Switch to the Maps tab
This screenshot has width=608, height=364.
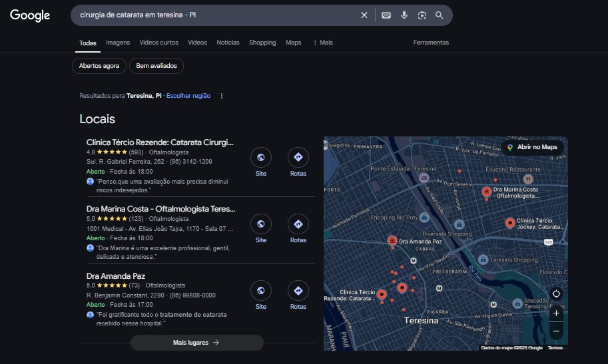(294, 43)
